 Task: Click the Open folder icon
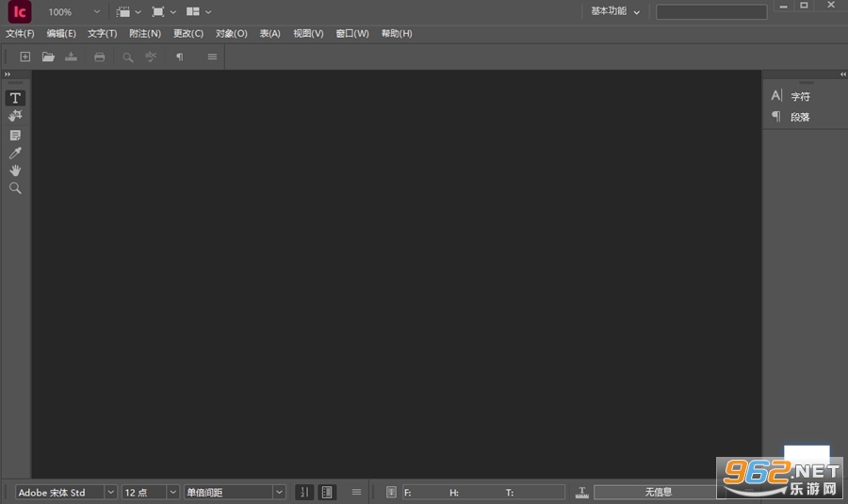pyautogui.click(x=48, y=57)
